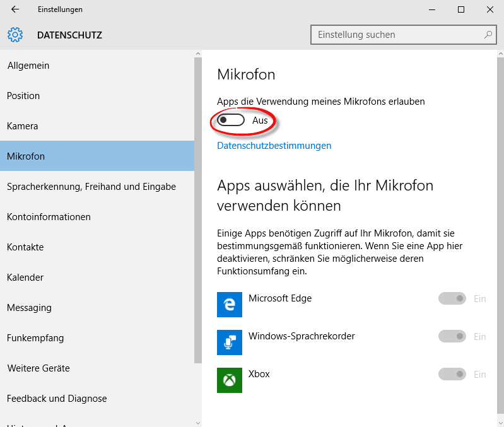Open the Datenschutzbestimmungen link

coord(274,146)
